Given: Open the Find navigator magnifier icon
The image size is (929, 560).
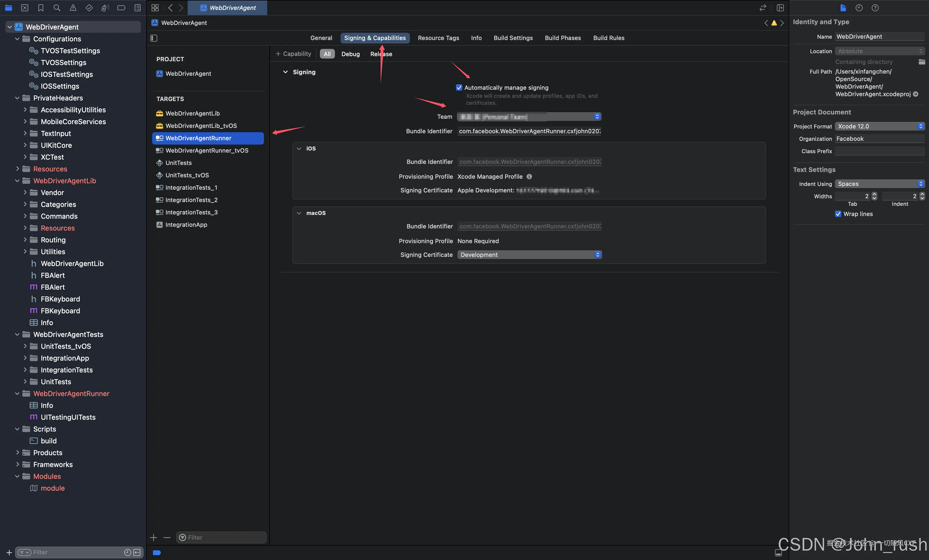Looking at the screenshot, I should pos(57,8).
